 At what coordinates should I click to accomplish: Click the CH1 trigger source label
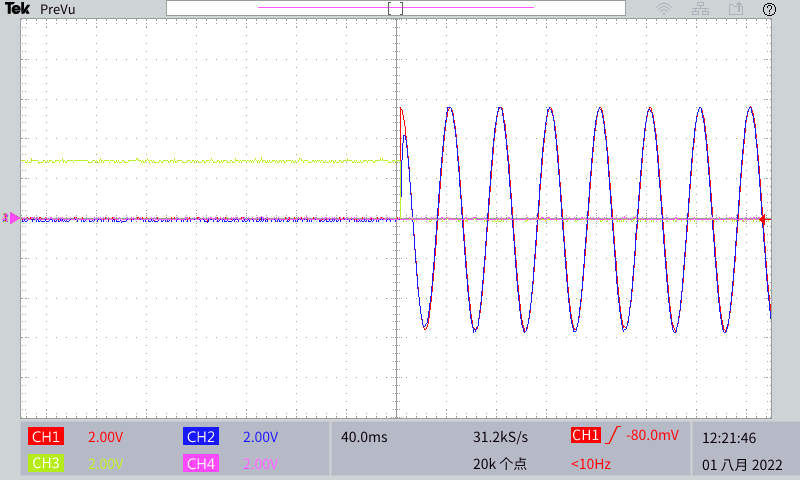tap(585, 435)
